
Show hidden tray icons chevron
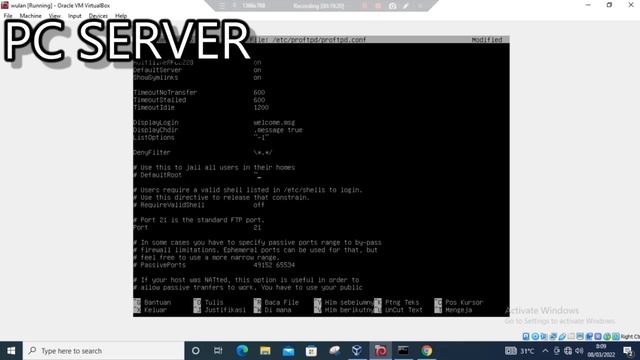(x=545, y=351)
